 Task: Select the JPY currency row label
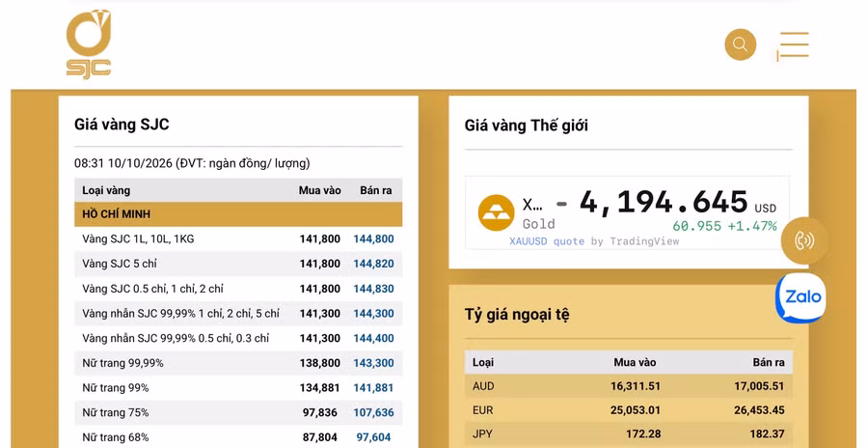tap(482, 434)
